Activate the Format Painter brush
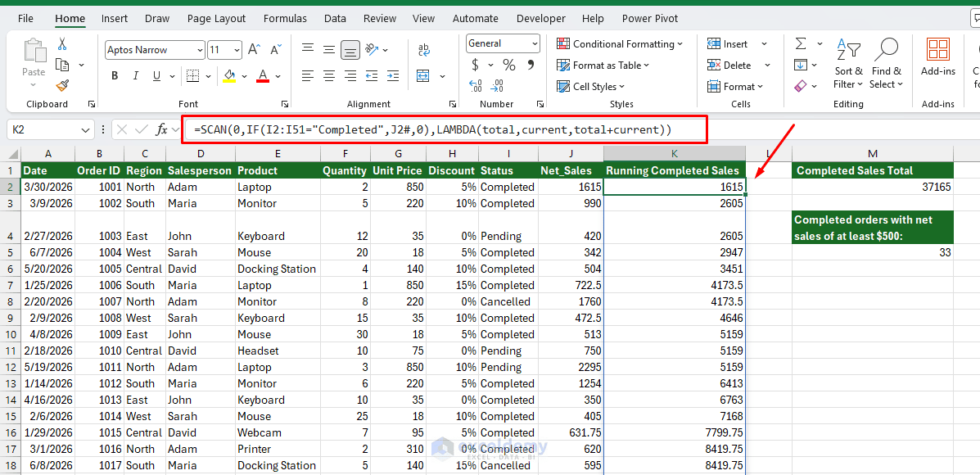The width and height of the screenshot is (980, 475). click(62, 86)
